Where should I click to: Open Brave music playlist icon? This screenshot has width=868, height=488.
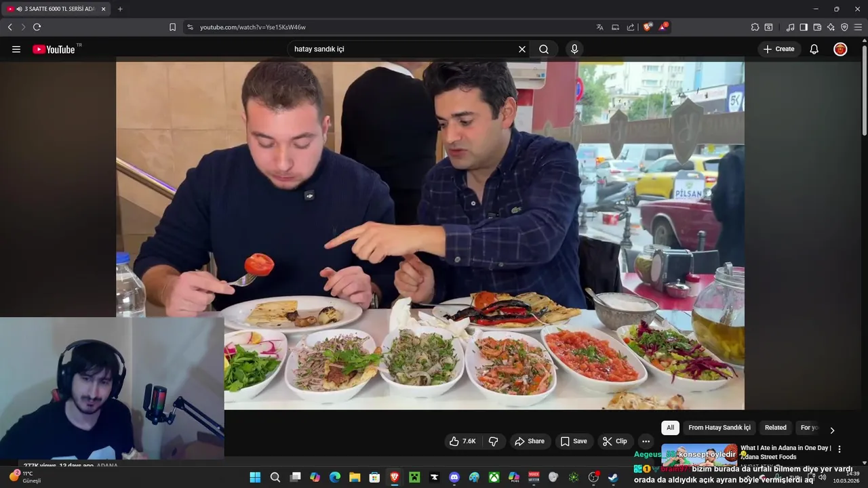pos(790,27)
